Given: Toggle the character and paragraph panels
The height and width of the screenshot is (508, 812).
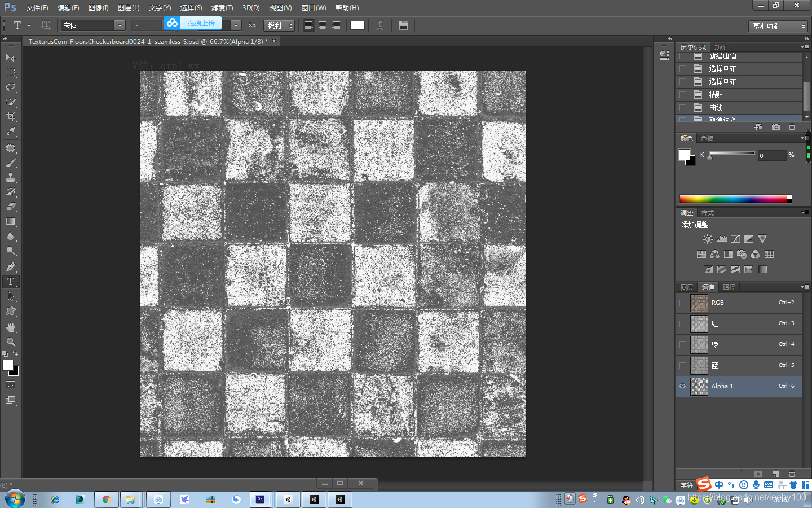Looking at the screenshot, I should (403, 25).
